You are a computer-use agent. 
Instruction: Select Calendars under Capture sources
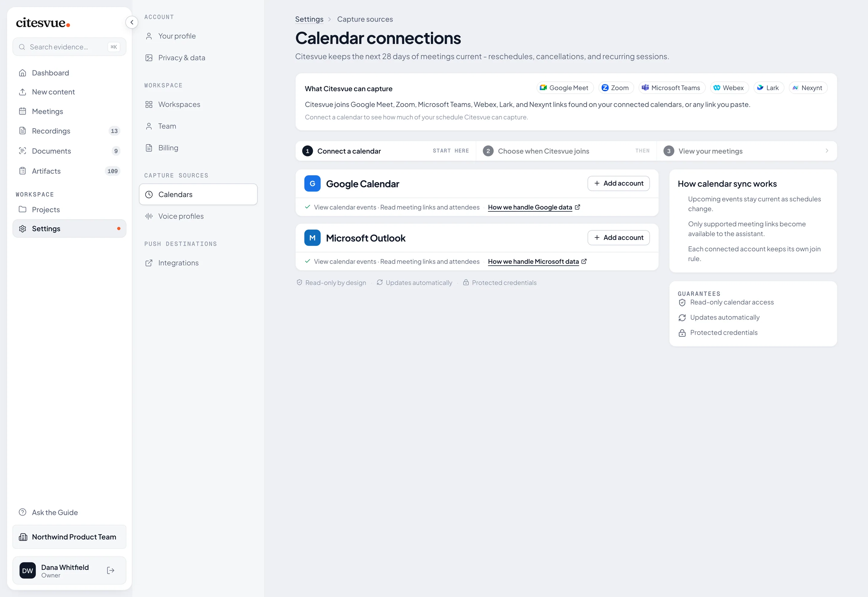click(198, 194)
